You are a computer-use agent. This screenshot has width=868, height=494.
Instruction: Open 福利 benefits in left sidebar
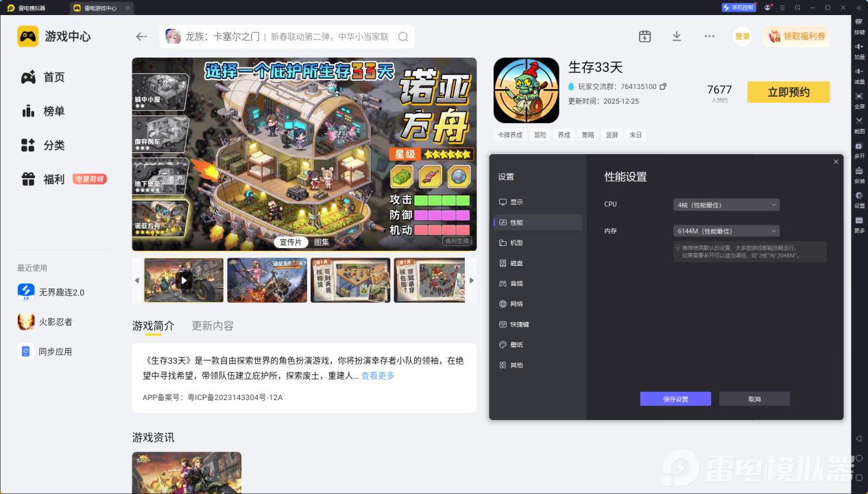43,180
